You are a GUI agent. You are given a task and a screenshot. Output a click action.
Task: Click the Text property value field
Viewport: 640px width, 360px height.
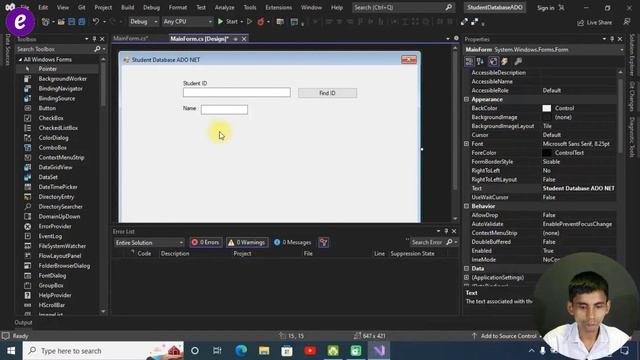[578, 189]
